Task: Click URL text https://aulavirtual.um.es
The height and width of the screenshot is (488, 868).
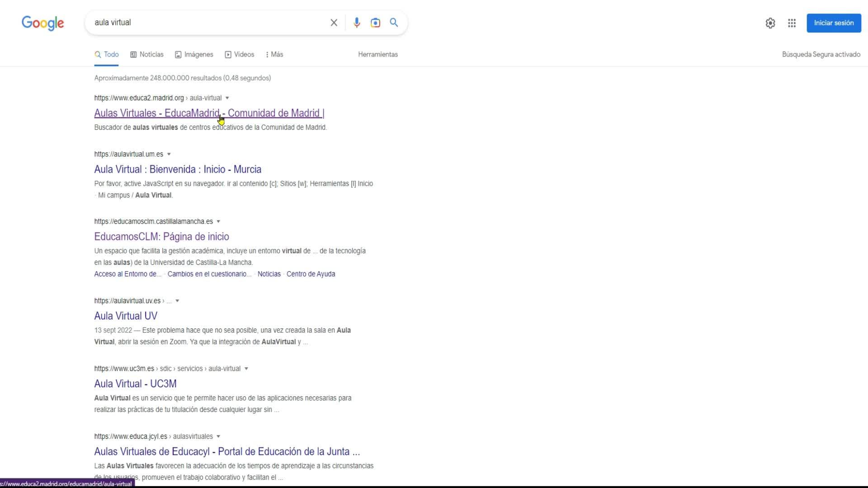Action: (128, 154)
